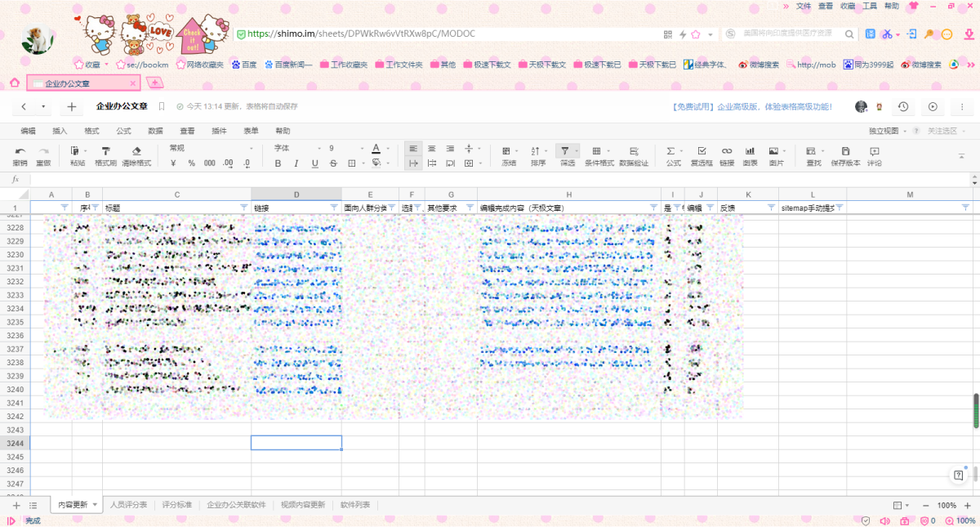The image size is (980, 527).
Task: Open the filter dropdown on 标题 column
Action: tap(243, 208)
